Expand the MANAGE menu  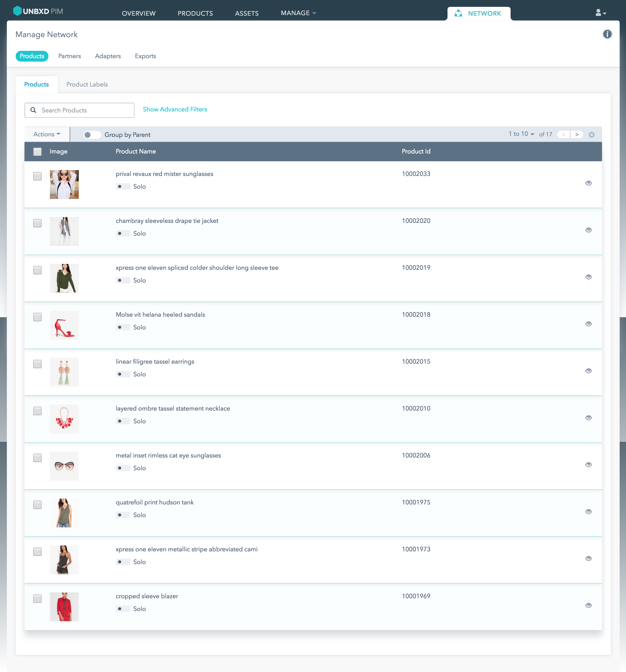click(298, 13)
